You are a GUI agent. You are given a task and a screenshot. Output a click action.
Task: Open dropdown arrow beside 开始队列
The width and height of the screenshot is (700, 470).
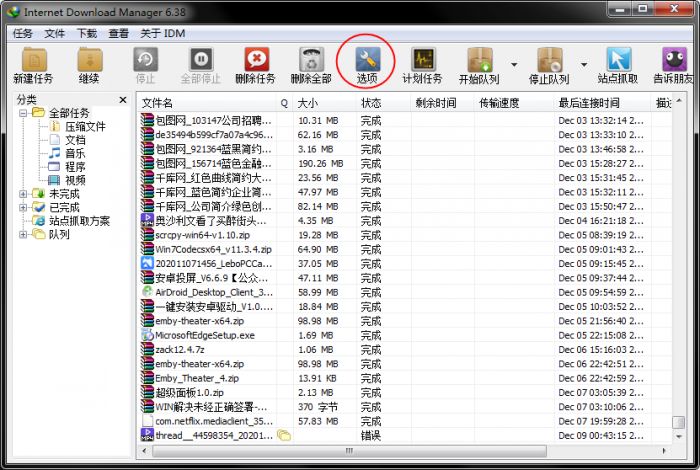[514, 65]
